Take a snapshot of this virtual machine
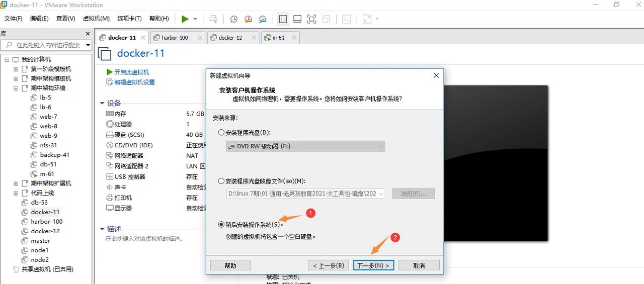 [x=233, y=19]
